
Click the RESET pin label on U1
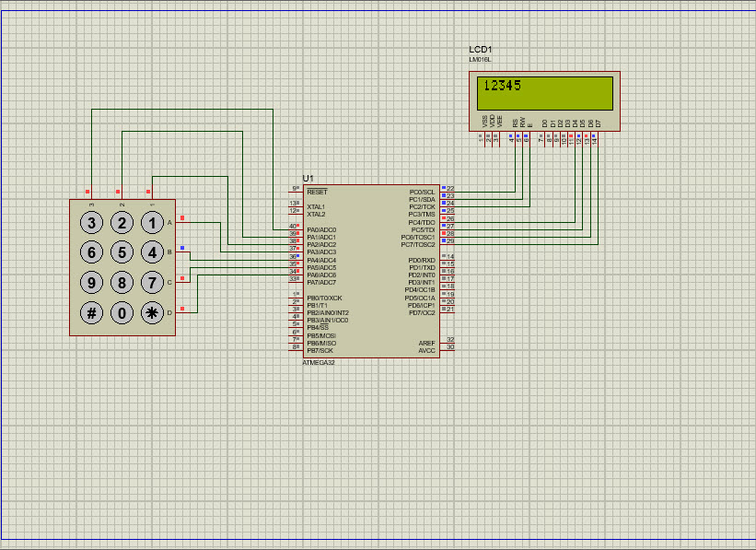[x=317, y=192]
